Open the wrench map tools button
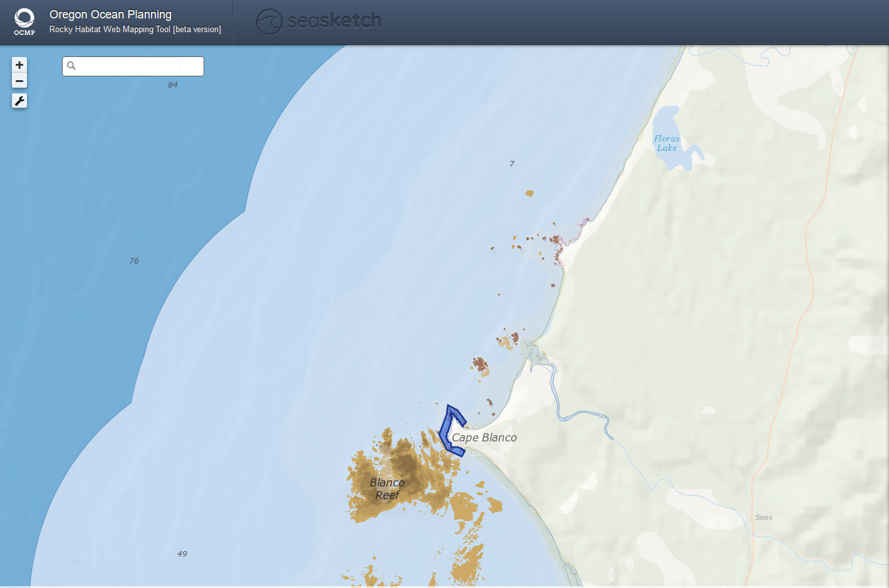The image size is (889, 588). (x=19, y=101)
